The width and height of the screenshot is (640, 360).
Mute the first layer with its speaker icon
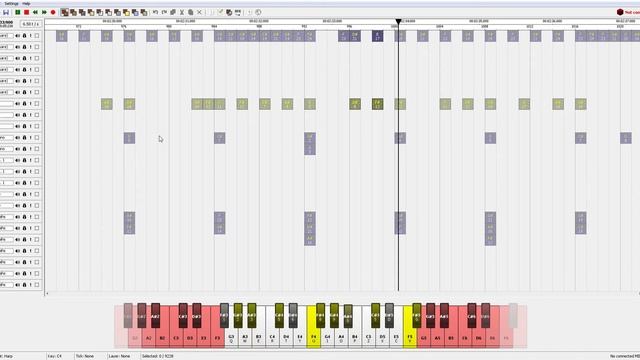[x=18, y=36]
